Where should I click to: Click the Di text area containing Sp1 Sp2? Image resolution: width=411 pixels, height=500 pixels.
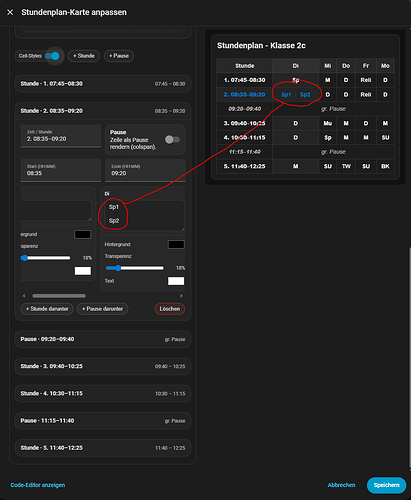(x=144, y=215)
